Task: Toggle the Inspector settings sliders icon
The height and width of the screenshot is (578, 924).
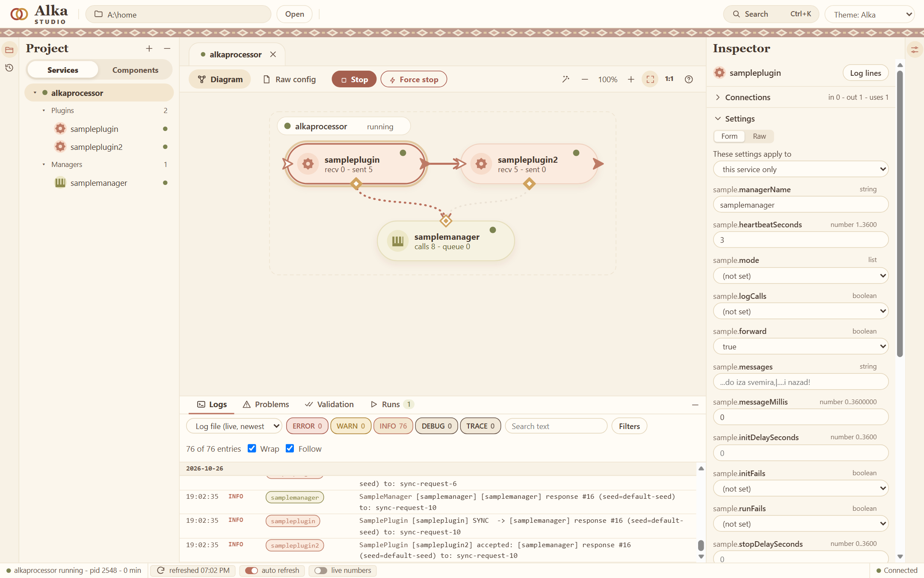Action: tap(915, 50)
